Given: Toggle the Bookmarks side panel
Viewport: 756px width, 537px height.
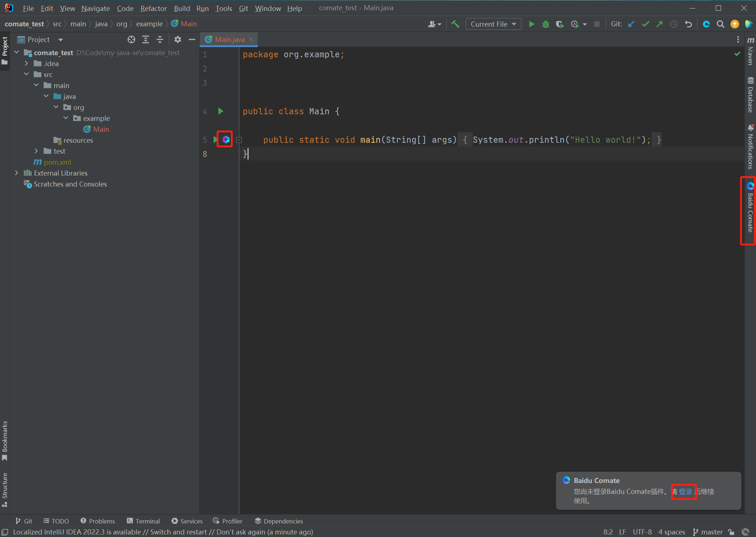Looking at the screenshot, I should pyautogui.click(x=5, y=441).
